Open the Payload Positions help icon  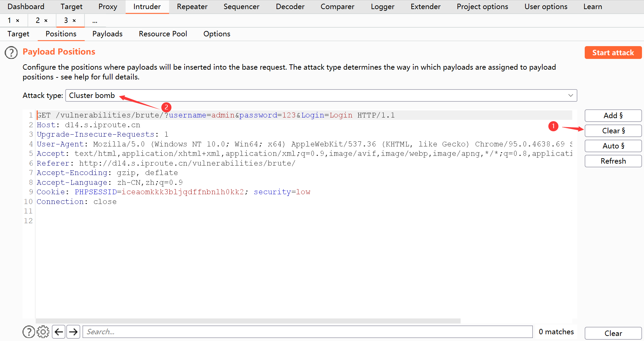[11, 53]
